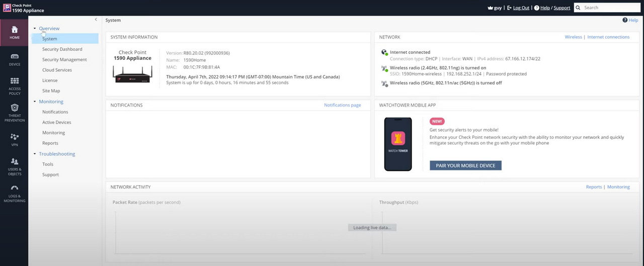Click the NEW! badge in WatchTower panel

[x=437, y=121]
